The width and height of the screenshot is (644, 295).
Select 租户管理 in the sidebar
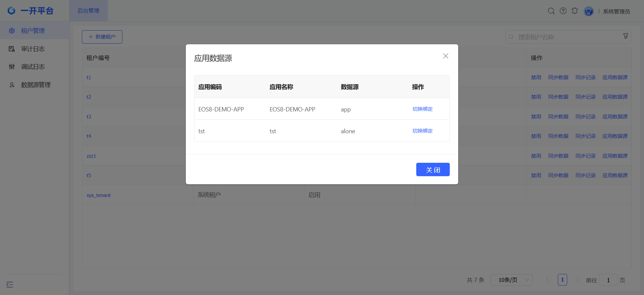[x=33, y=31]
